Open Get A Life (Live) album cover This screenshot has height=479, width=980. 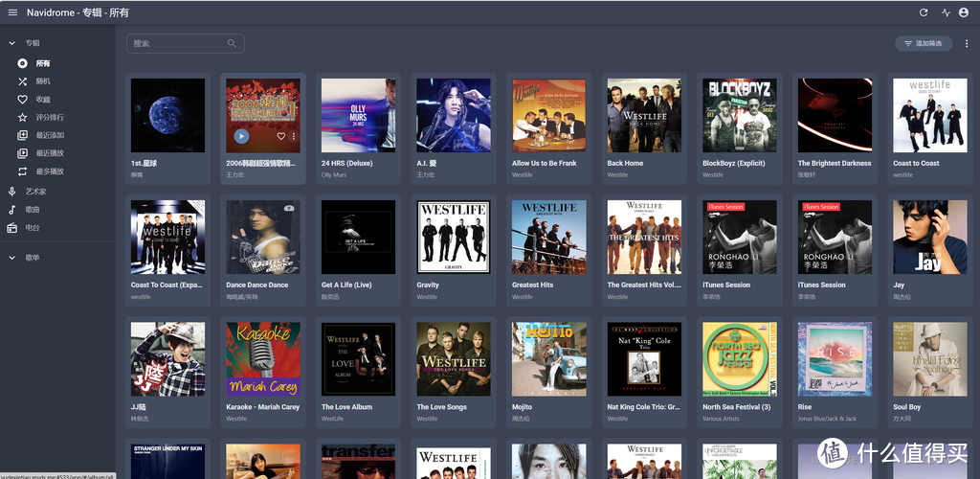[358, 237]
